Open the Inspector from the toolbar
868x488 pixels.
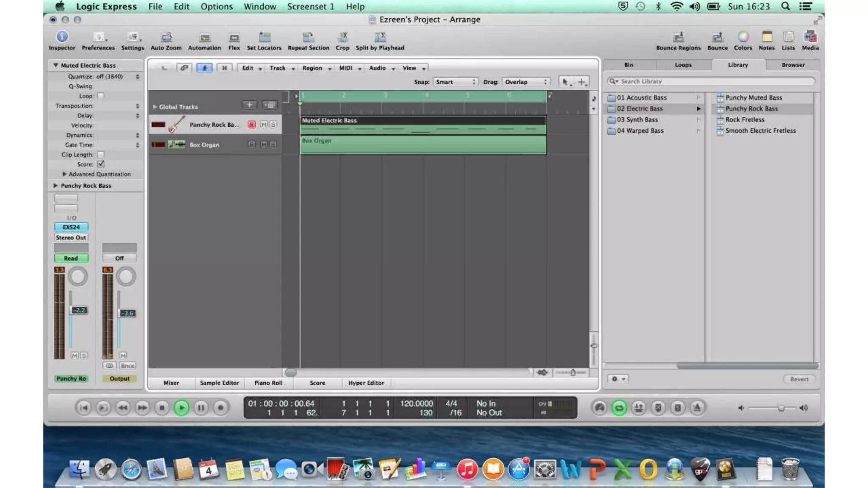tap(62, 37)
